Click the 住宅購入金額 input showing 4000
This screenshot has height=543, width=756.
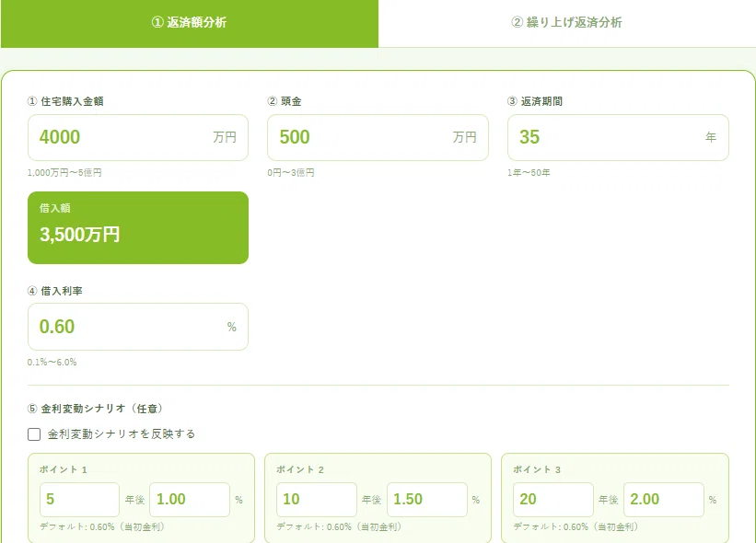(x=138, y=137)
